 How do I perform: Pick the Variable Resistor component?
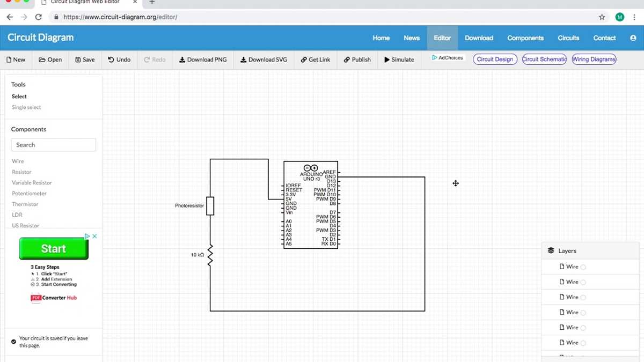[32, 182]
